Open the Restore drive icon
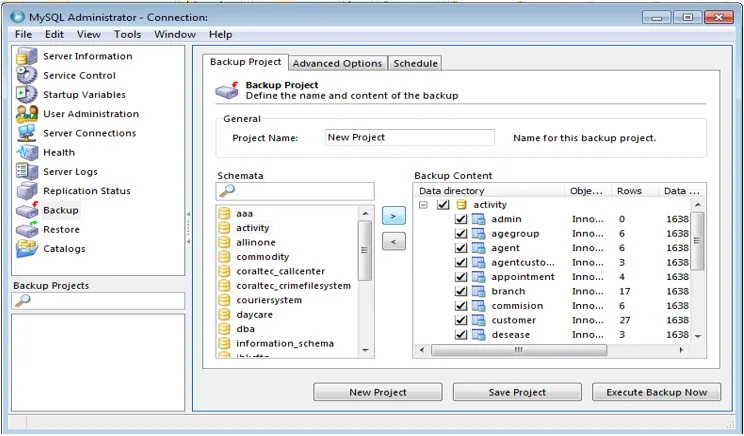This screenshot has width=744, height=436. 27,229
